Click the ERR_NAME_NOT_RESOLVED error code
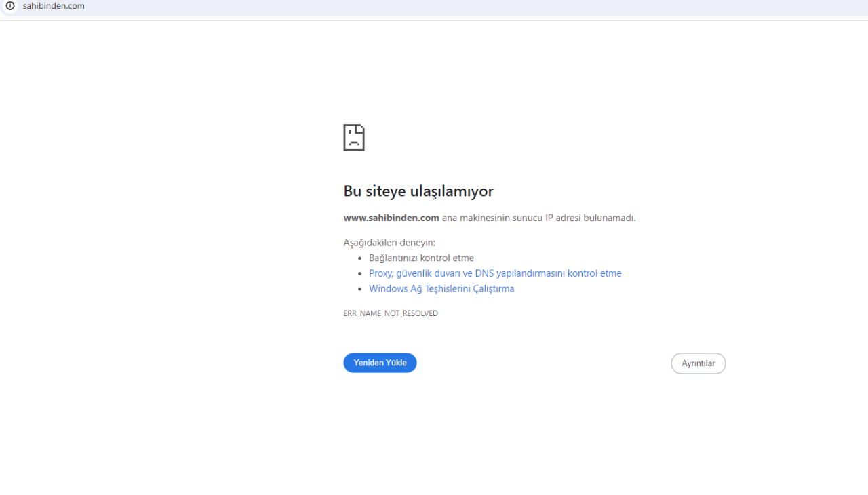868x495 pixels. click(391, 313)
